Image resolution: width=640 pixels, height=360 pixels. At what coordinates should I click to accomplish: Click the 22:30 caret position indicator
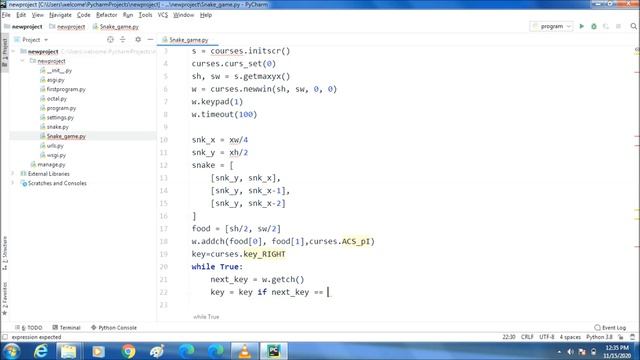(509, 337)
